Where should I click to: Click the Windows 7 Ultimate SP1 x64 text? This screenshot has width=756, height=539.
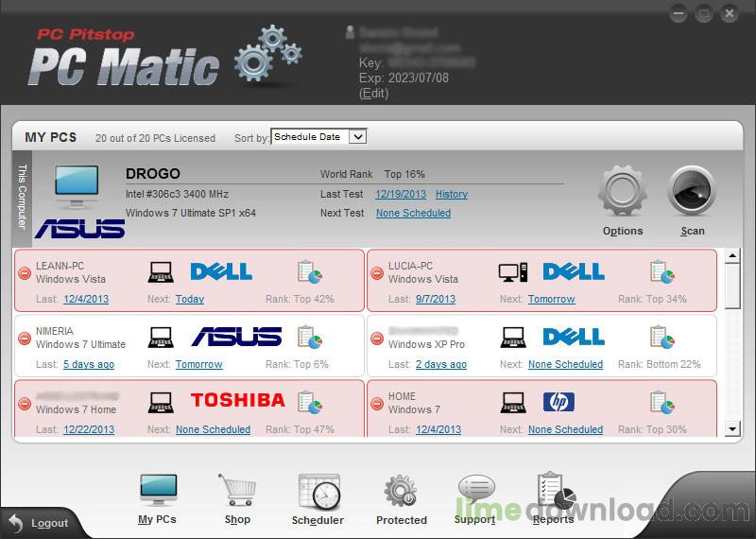191,213
